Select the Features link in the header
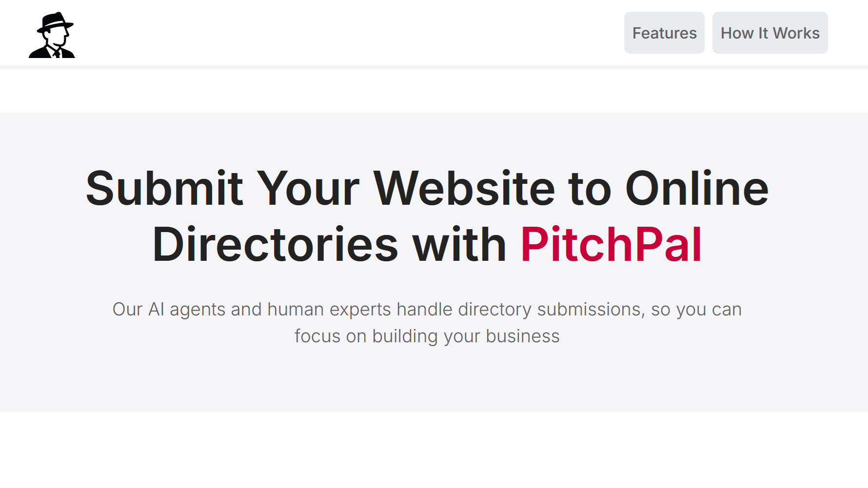The image size is (868, 488). click(664, 33)
